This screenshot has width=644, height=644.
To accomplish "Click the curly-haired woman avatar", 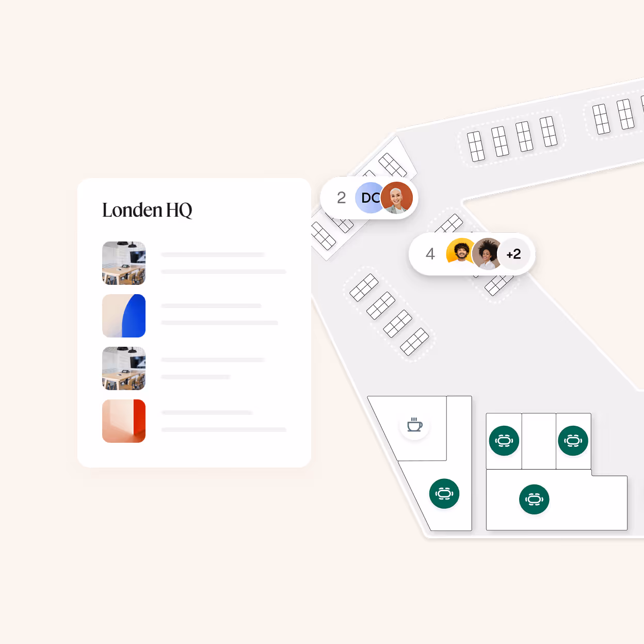I will (x=487, y=253).
